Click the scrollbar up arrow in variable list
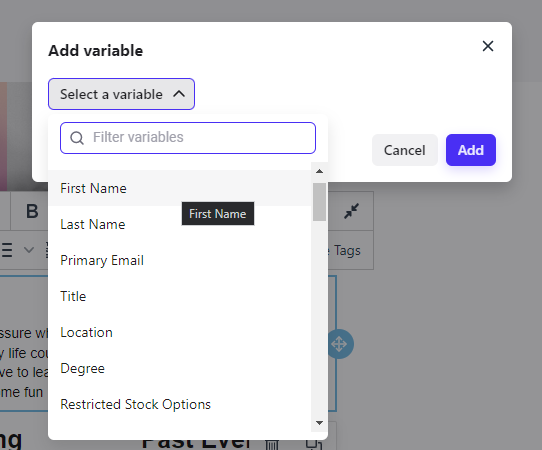 pos(319,171)
